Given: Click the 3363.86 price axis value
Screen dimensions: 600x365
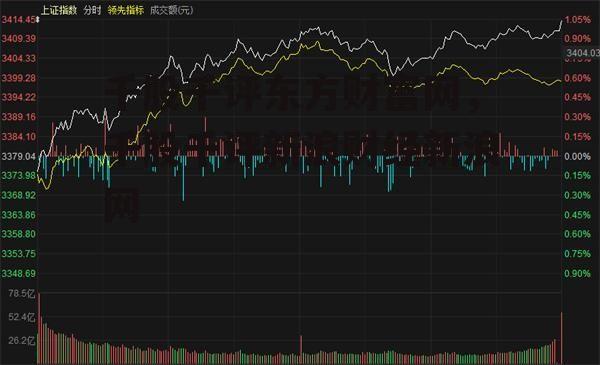Looking at the screenshot, I should click(x=18, y=215).
